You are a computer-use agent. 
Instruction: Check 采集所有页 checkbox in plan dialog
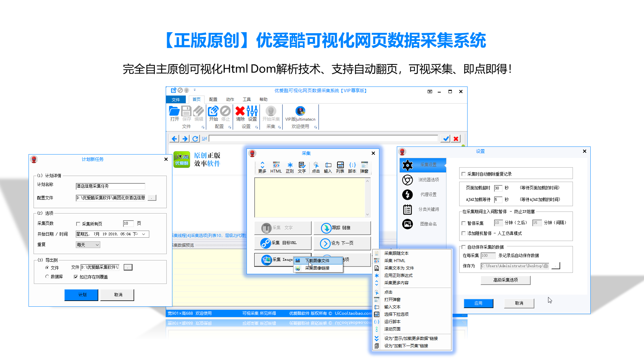pos(78,224)
